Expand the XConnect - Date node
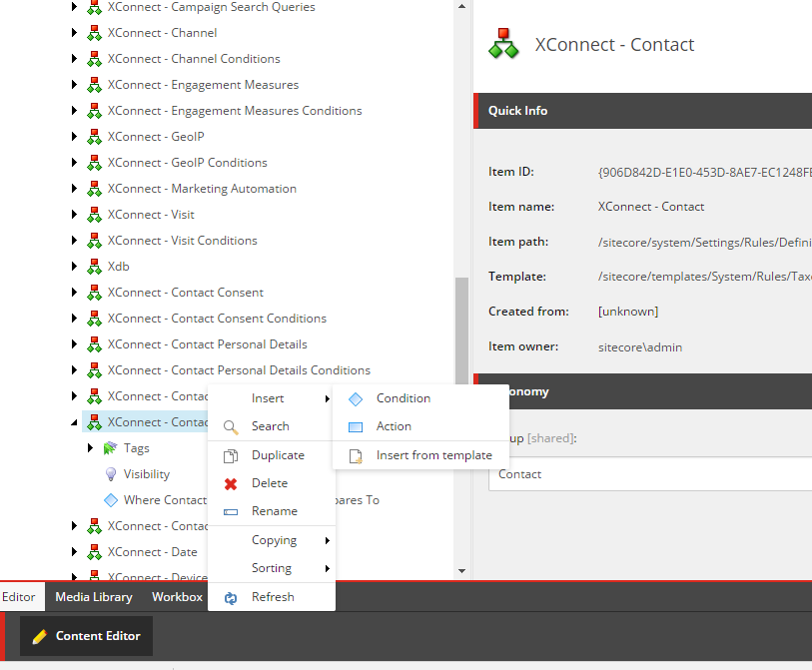 [x=74, y=552]
